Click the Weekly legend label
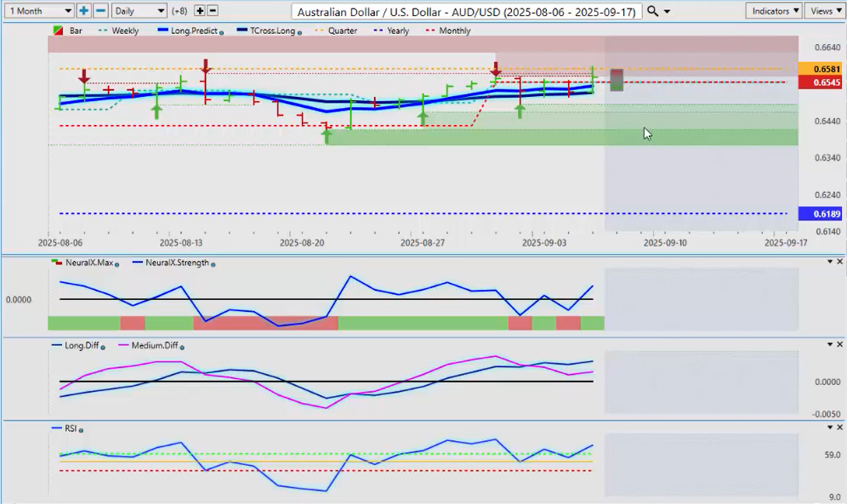Viewport: 847px width, 504px height. pos(125,31)
